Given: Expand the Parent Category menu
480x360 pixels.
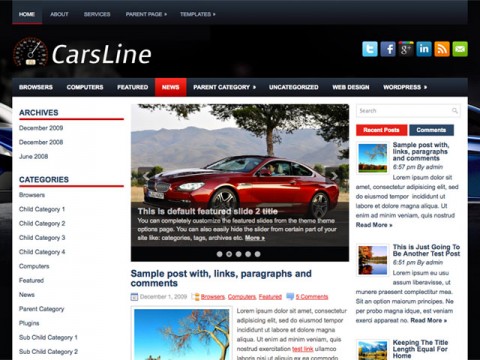Looking at the screenshot, I should point(224,87).
